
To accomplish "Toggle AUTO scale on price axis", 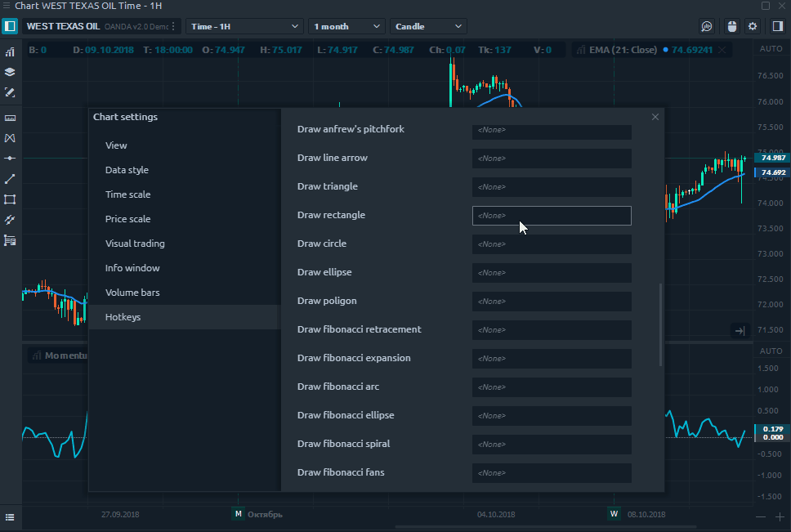I will 771,49.
